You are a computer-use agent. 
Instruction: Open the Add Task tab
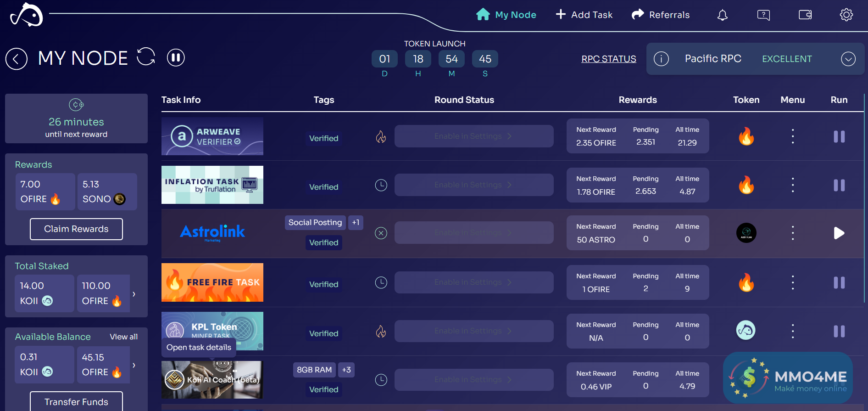pos(584,15)
